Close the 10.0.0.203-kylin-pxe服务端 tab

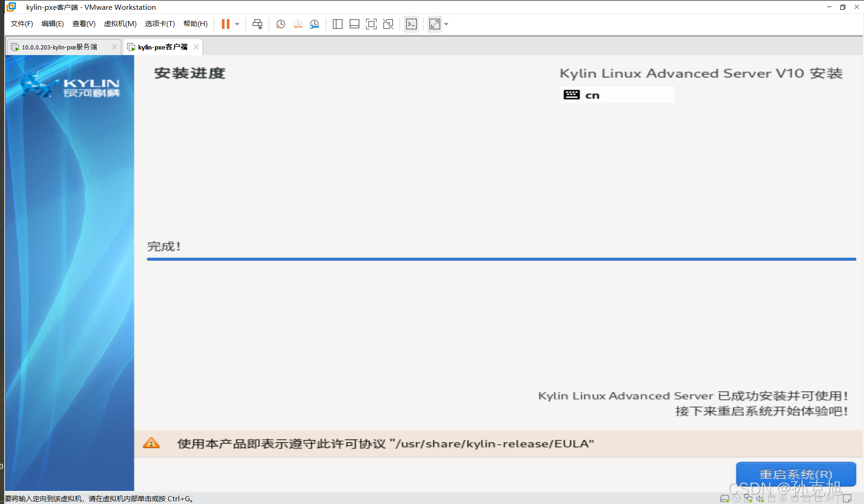pyautogui.click(x=114, y=47)
